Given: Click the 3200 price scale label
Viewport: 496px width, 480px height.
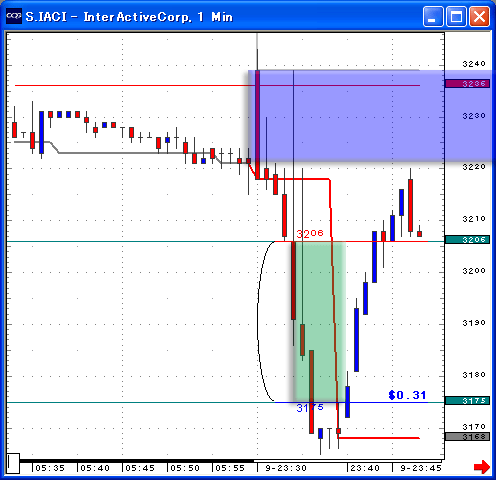Looking at the screenshot, I should pos(474,271).
